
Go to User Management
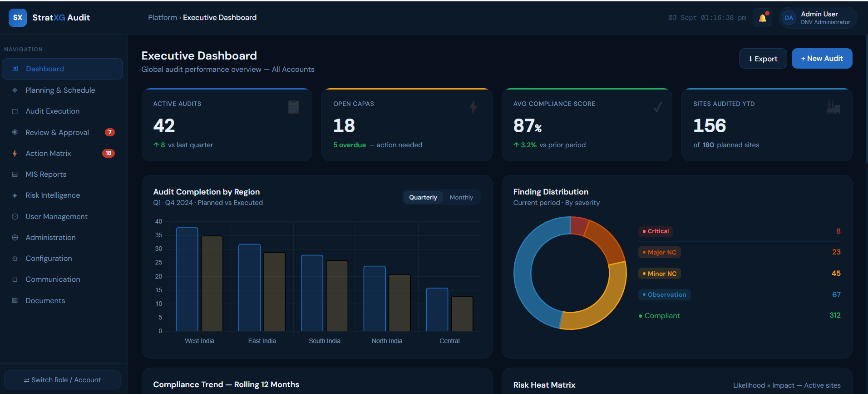pyautogui.click(x=63, y=217)
